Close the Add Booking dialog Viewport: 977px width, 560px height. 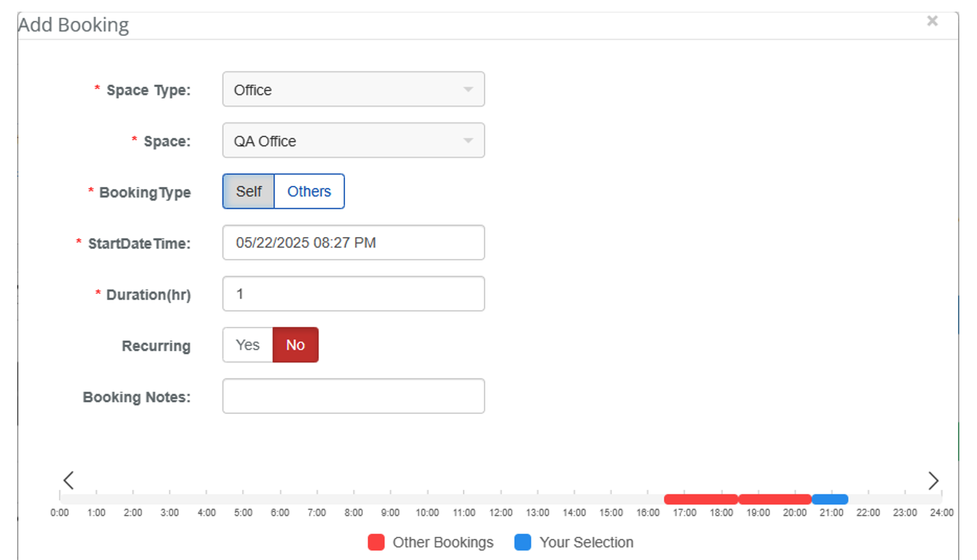(932, 21)
